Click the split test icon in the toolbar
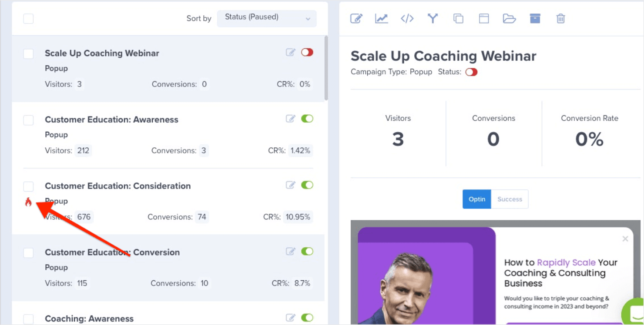This screenshot has width=644, height=325. pyautogui.click(x=432, y=19)
